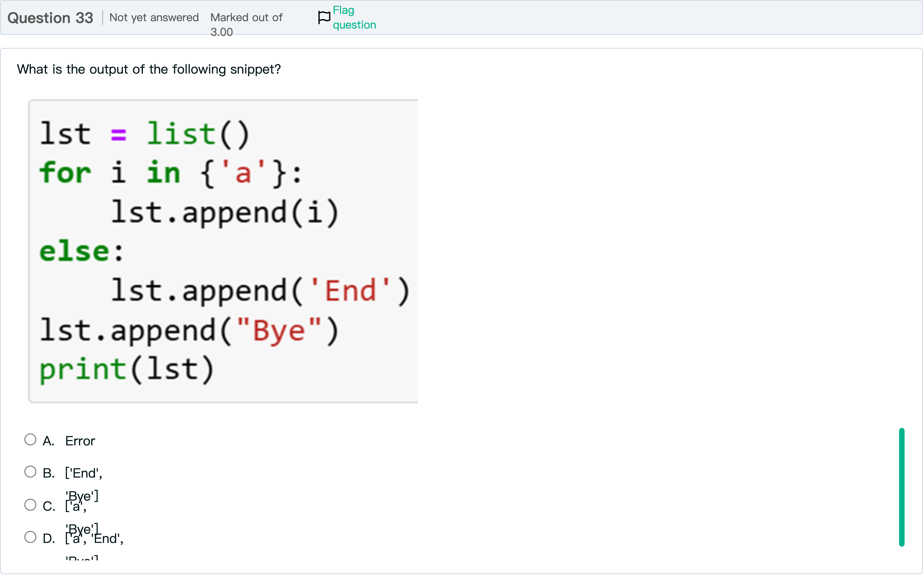Choose radio button for option B
The height and width of the screenshot is (588, 923).
(x=30, y=471)
